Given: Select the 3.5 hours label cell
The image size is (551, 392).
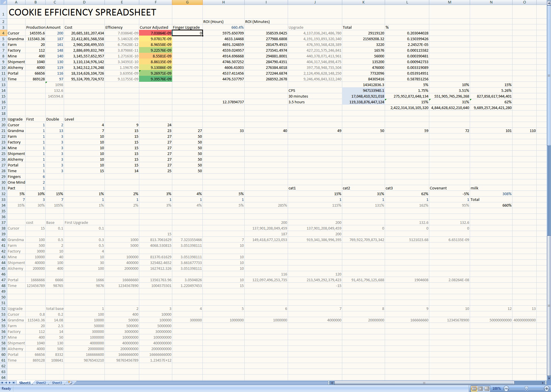Looking at the screenshot, I should [315, 102].
